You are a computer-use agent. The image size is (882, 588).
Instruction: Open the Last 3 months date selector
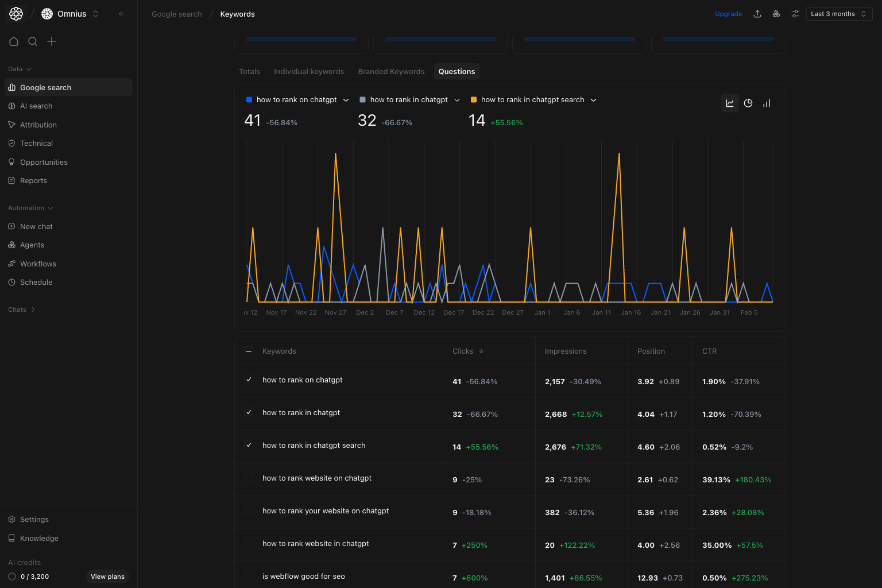click(838, 13)
